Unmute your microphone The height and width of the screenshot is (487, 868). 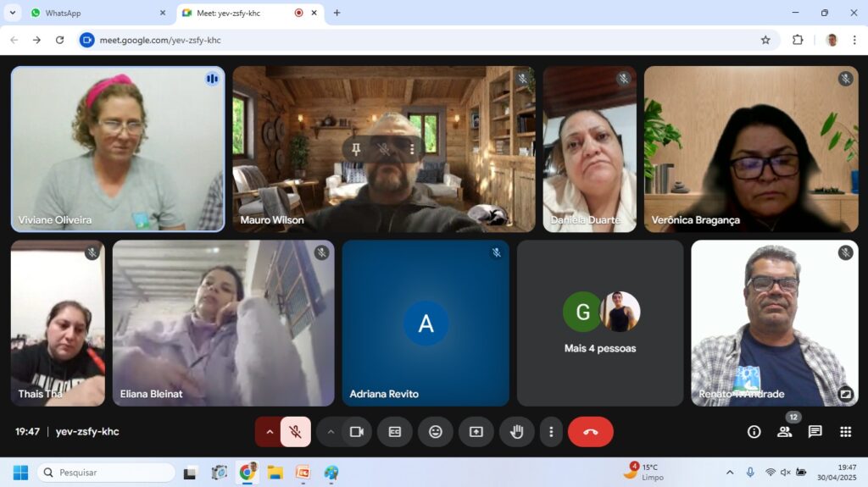[x=295, y=432]
